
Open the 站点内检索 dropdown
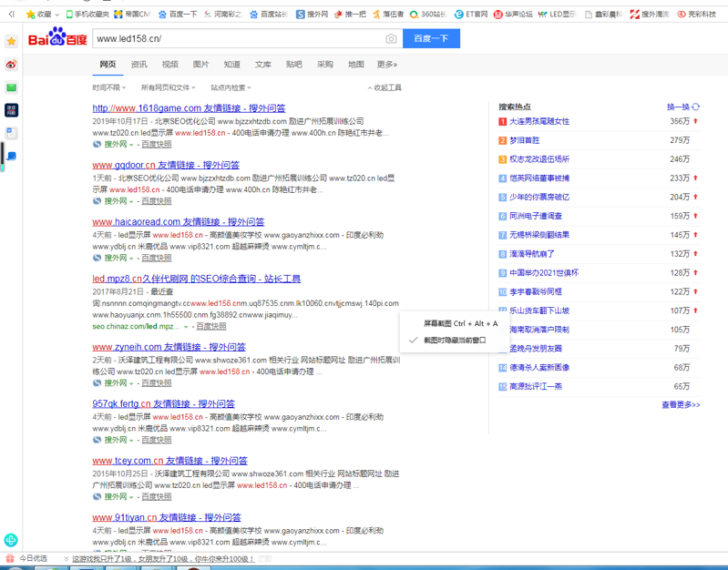(x=231, y=87)
